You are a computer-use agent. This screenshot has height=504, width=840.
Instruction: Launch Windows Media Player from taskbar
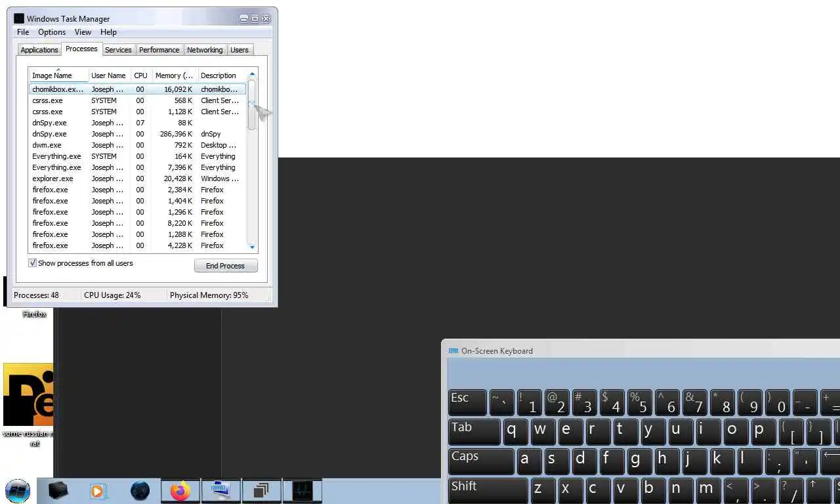97,491
